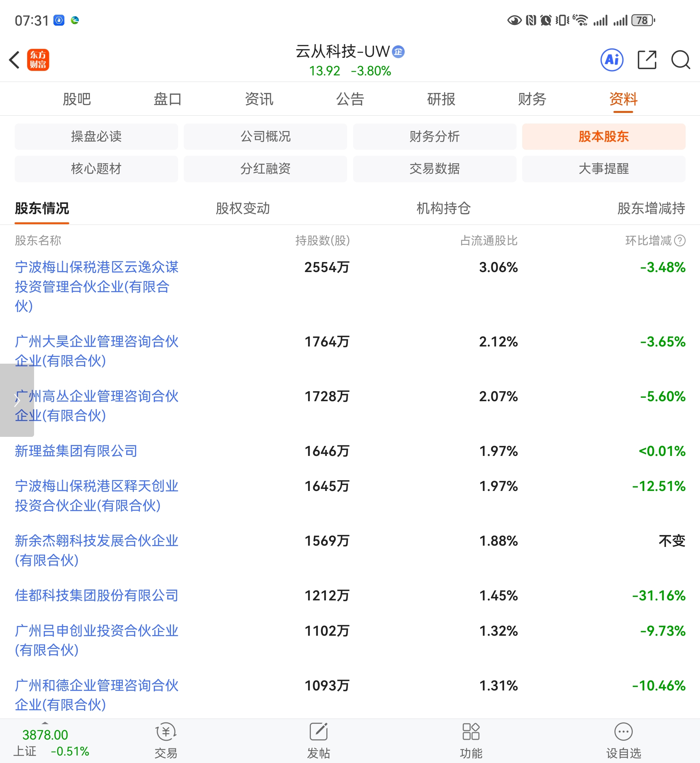Open search with magnifier icon
The height and width of the screenshot is (763, 700).
tap(680, 60)
